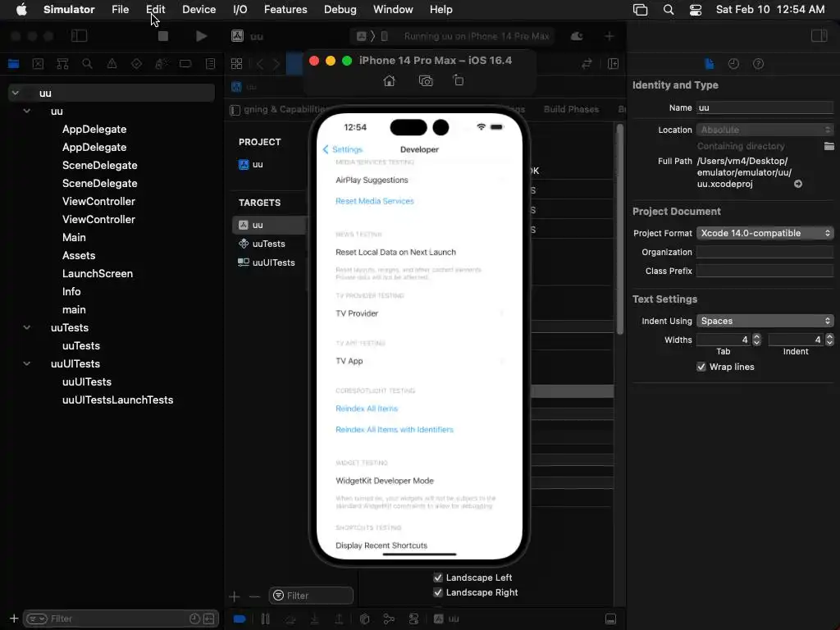840x630 pixels.
Task: Click the Class Prefix input field
Action: [x=765, y=271]
